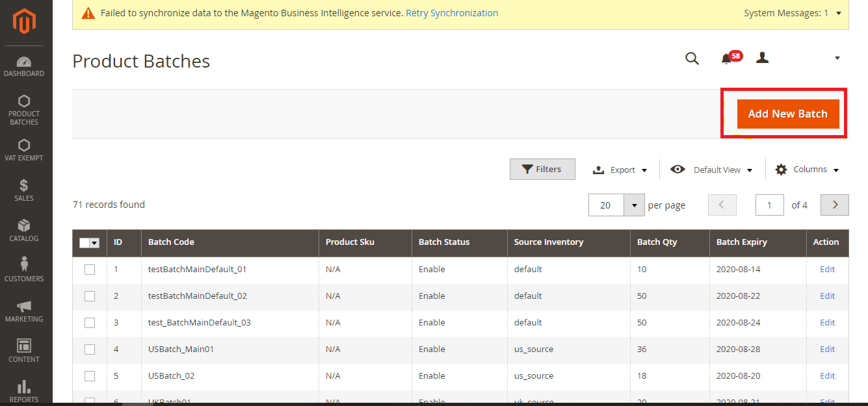
Task: Open the per page dropdown showing 20
Action: (616, 205)
